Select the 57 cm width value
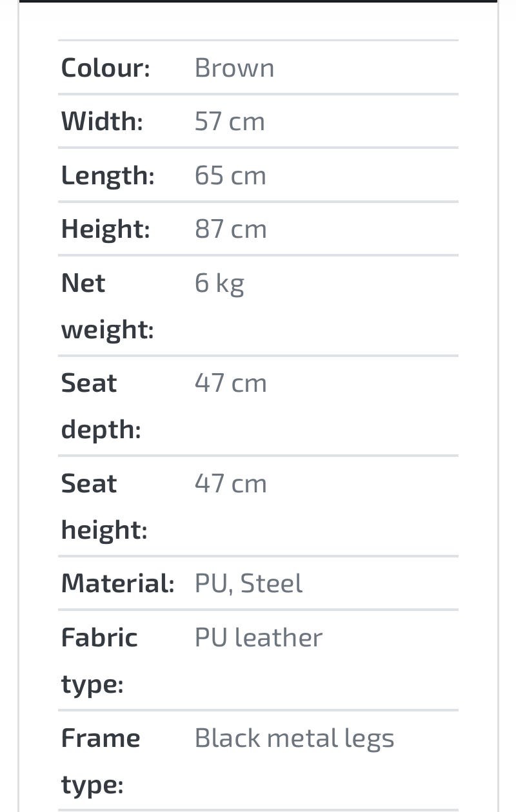This screenshot has height=812, width=516. [x=230, y=121]
